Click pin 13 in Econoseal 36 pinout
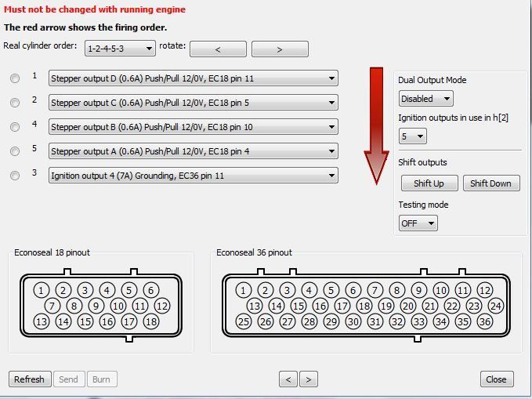532x399 pixels. pos(255,306)
